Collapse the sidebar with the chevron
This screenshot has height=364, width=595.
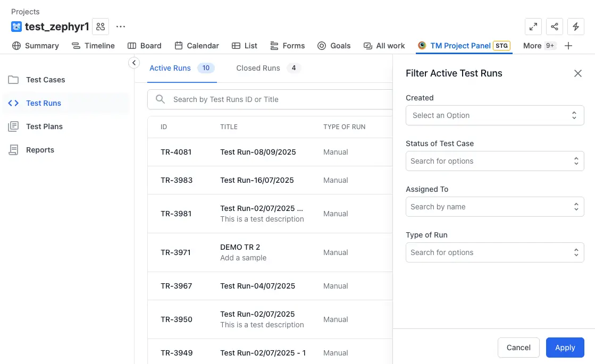134,62
